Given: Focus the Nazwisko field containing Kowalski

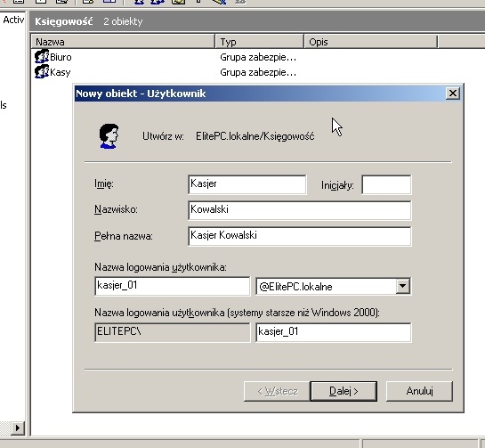Looking at the screenshot, I should 299,210.
